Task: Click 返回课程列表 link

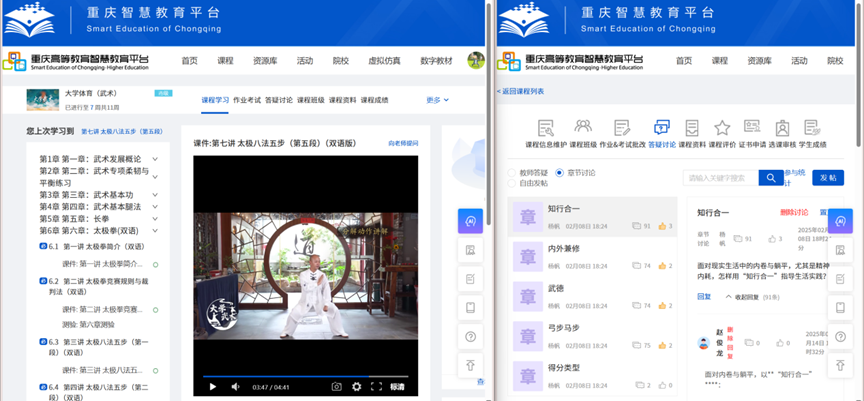Action: pos(520,91)
